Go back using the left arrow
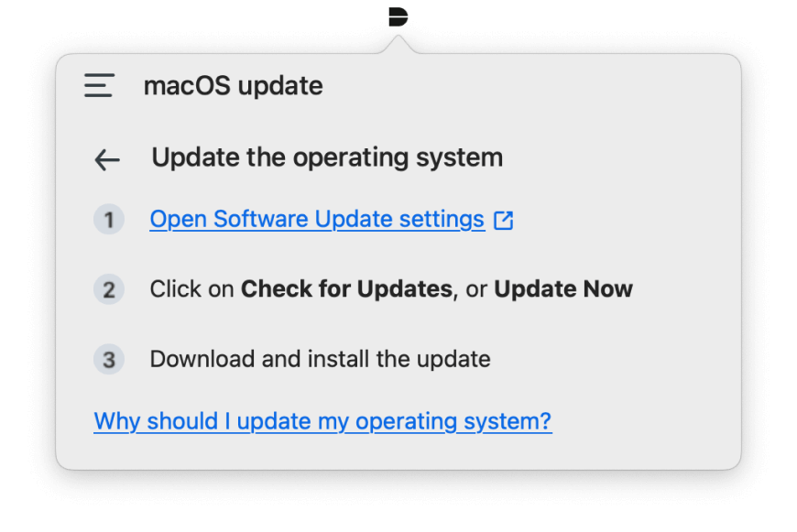 coord(107,160)
